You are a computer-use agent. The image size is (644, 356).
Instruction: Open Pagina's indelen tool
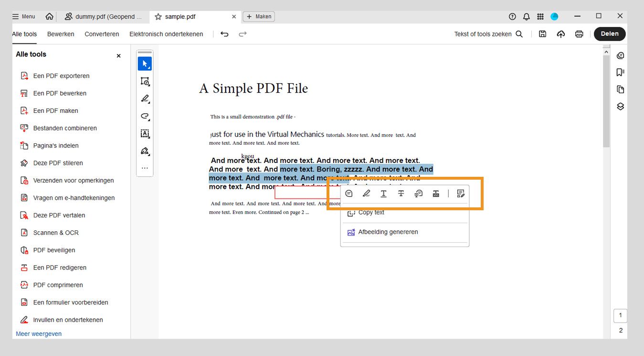[x=55, y=146]
